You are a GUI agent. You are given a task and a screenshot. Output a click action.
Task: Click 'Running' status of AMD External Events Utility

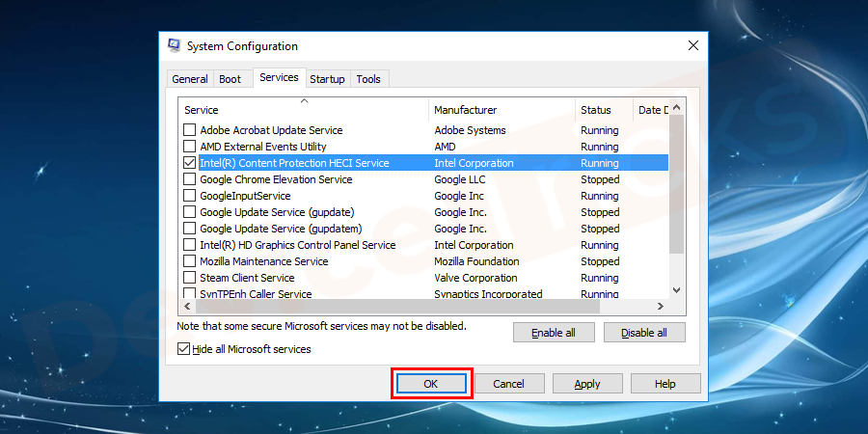600,147
